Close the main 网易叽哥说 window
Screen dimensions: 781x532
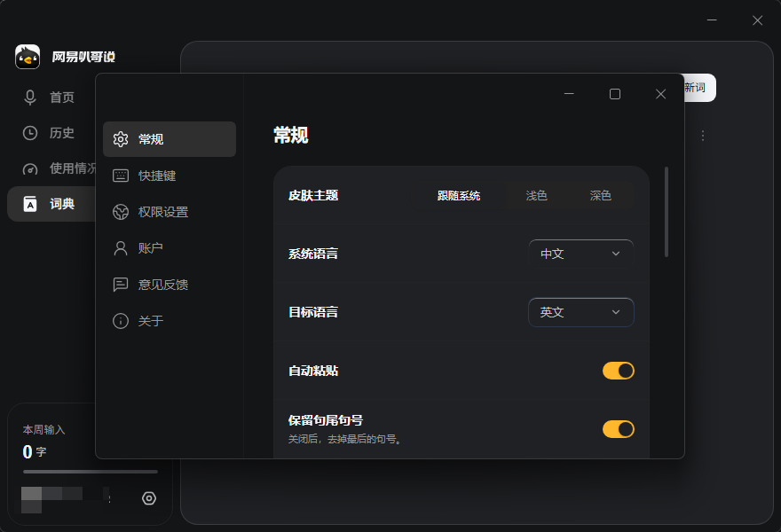tap(757, 20)
